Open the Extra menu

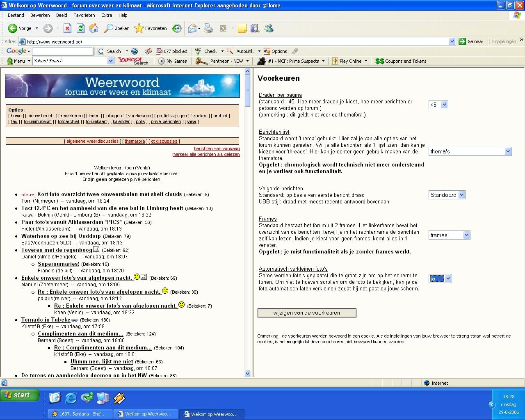[107, 15]
